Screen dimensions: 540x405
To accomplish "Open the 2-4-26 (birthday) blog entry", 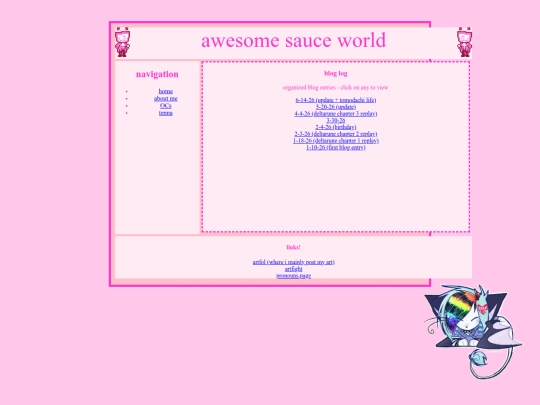I will tap(336, 127).
